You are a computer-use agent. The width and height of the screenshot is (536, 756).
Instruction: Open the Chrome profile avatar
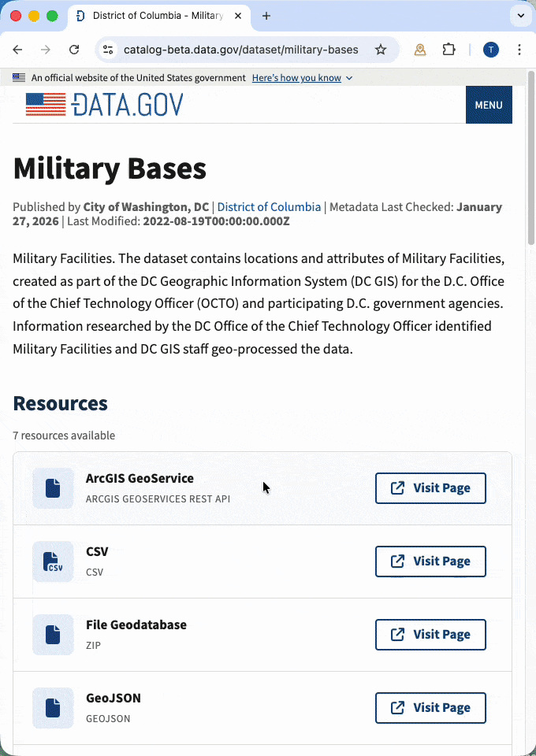point(490,49)
